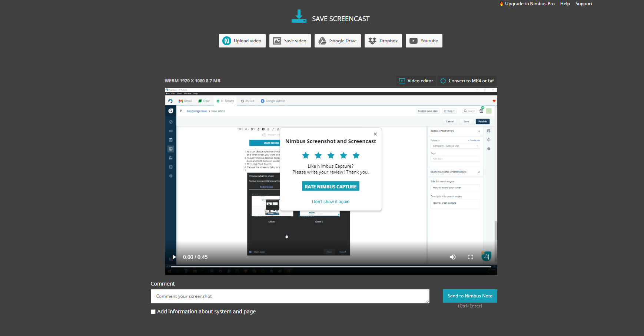Open the Support link
The height and width of the screenshot is (336, 644).
tap(584, 4)
